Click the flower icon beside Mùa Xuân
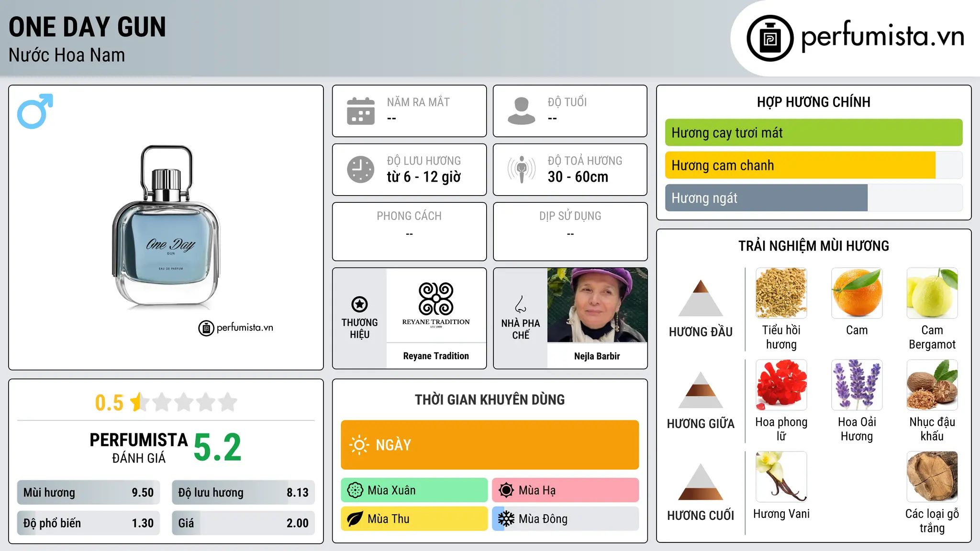The image size is (980, 551). (355, 490)
